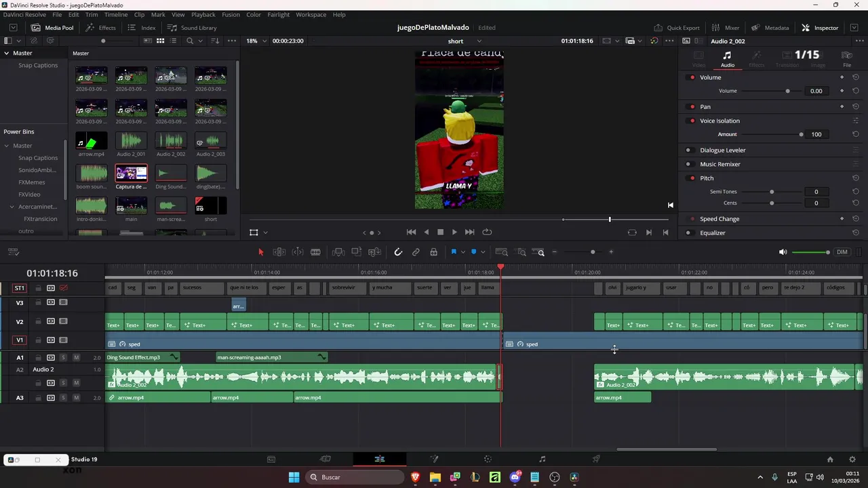Toggle the Position Lock icon

(433, 252)
